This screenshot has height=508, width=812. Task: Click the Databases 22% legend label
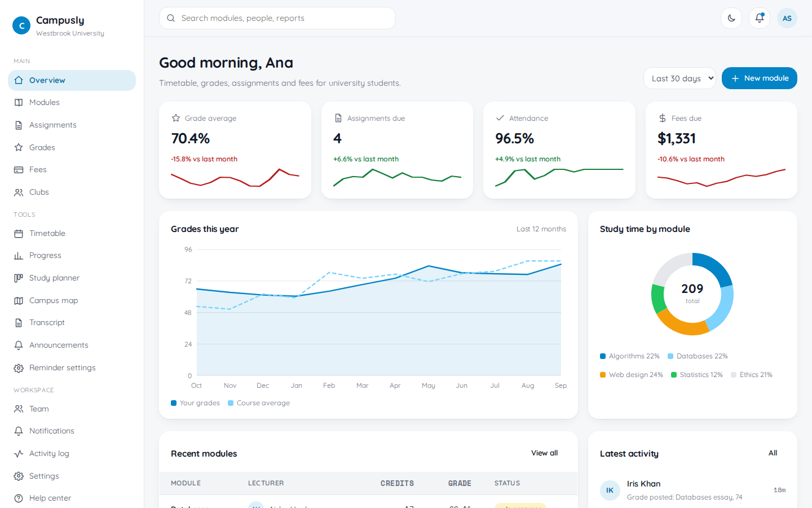click(x=702, y=356)
